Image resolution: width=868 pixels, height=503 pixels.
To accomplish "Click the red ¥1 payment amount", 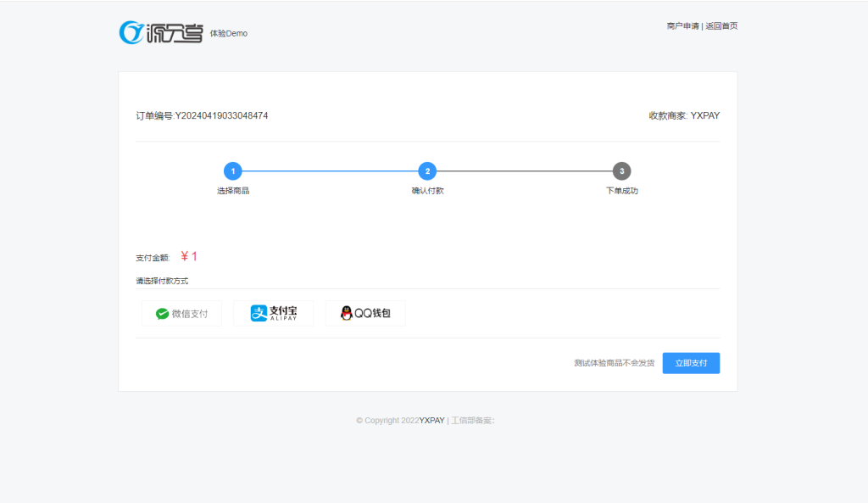I will pos(189,256).
